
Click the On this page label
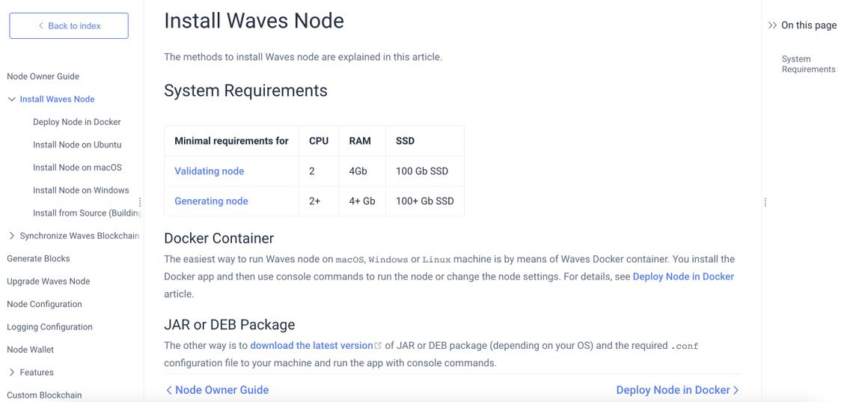809,25
